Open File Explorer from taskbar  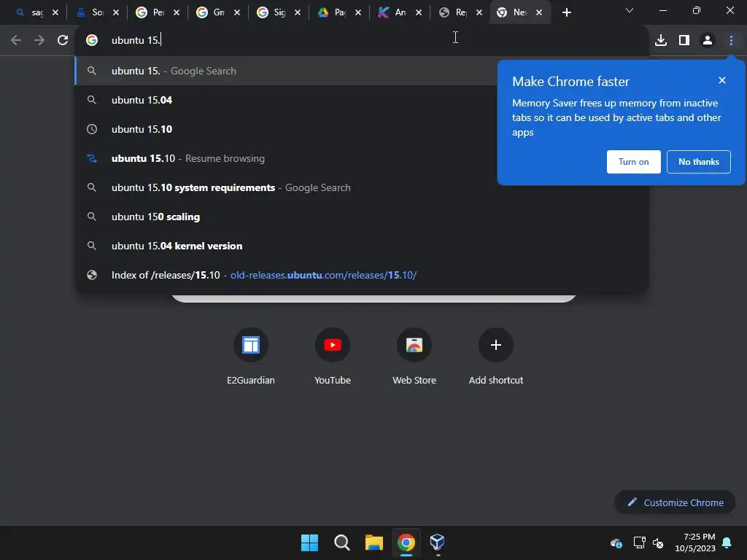374,542
